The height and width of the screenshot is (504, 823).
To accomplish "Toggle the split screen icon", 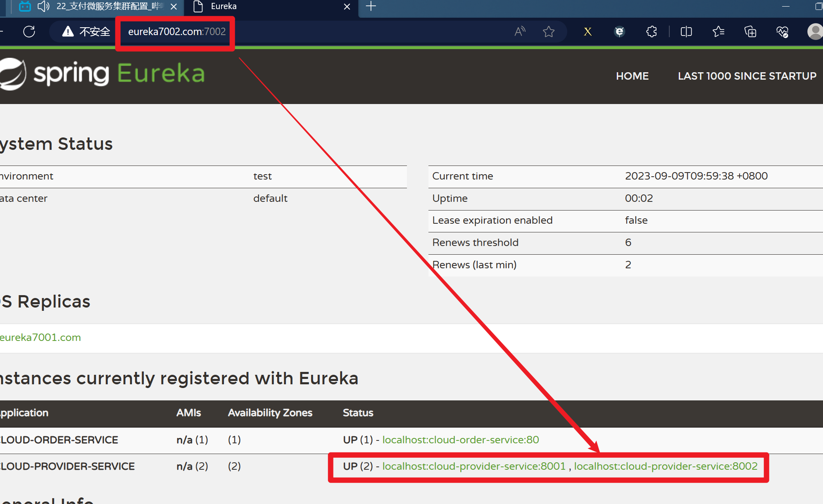I will point(686,31).
